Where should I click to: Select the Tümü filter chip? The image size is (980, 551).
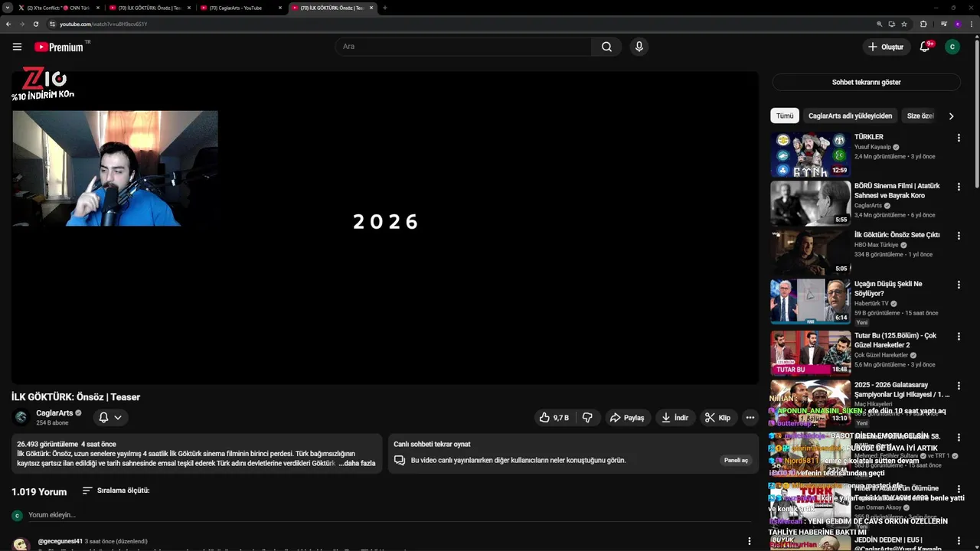[x=785, y=116]
